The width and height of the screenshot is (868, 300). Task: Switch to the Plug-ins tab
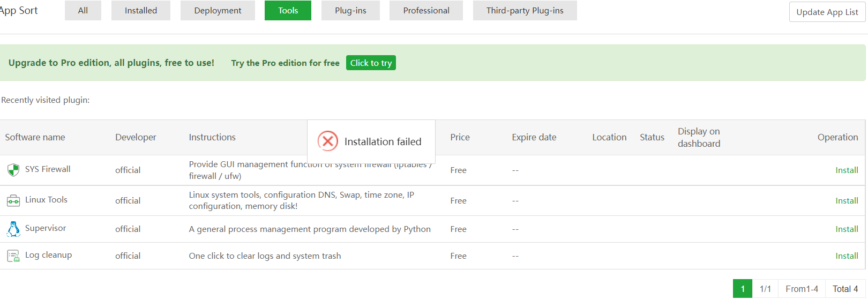pos(350,11)
